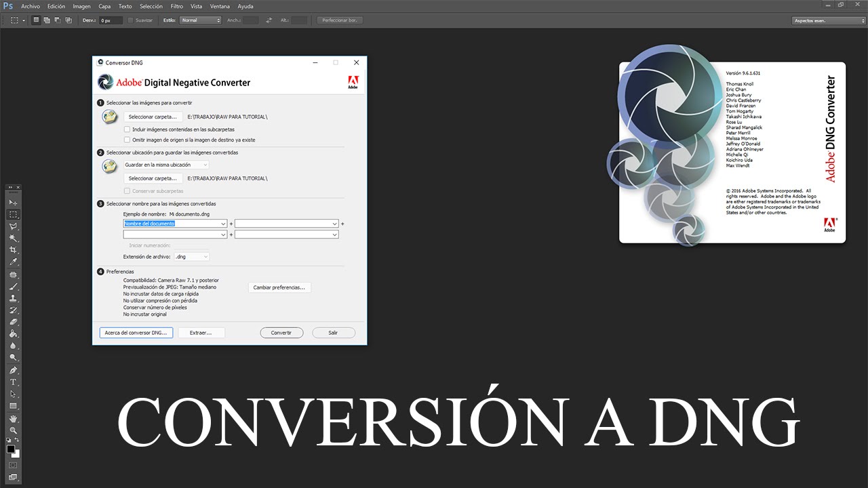The height and width of the screenshot is (488, 868).
Task: Select the Crop tool
Action: point(13,250)
